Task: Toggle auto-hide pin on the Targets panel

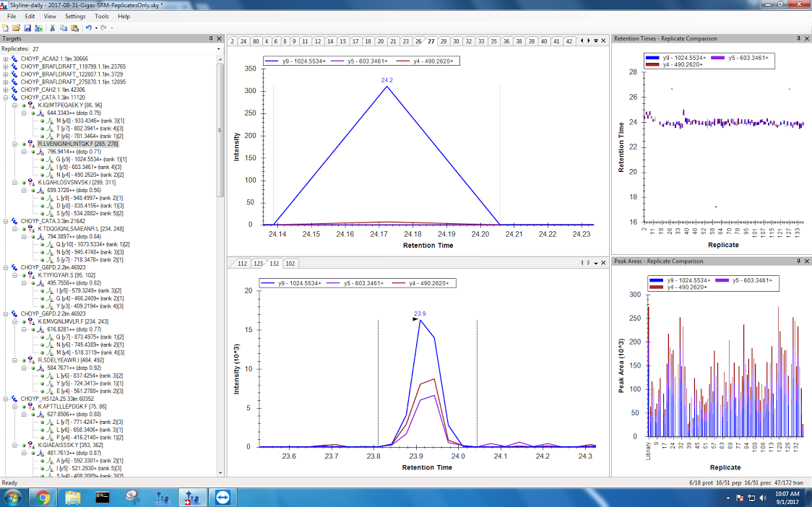Action: click(211, 38)
